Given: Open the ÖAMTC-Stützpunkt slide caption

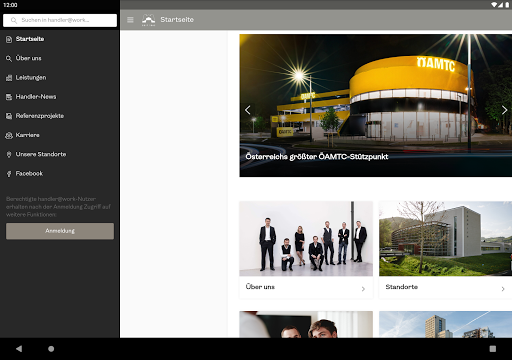Looking at the screenshot, I should tap(317, 157).
